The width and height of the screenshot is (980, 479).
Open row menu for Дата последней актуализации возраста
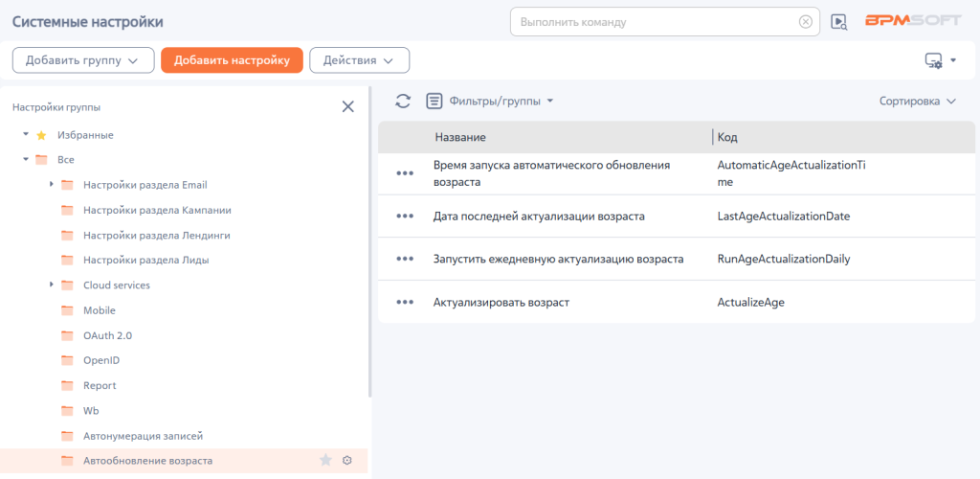pyautogui.click(x=405, y=216)
